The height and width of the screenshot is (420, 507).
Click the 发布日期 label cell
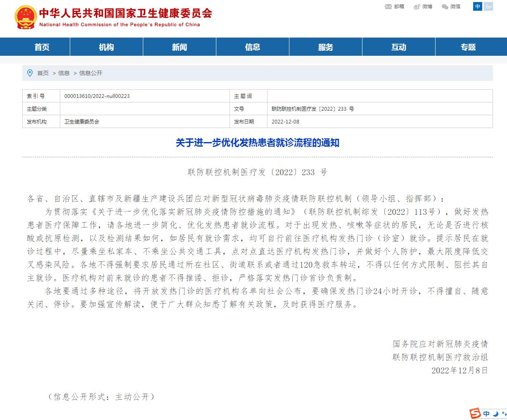click(249, 122)
